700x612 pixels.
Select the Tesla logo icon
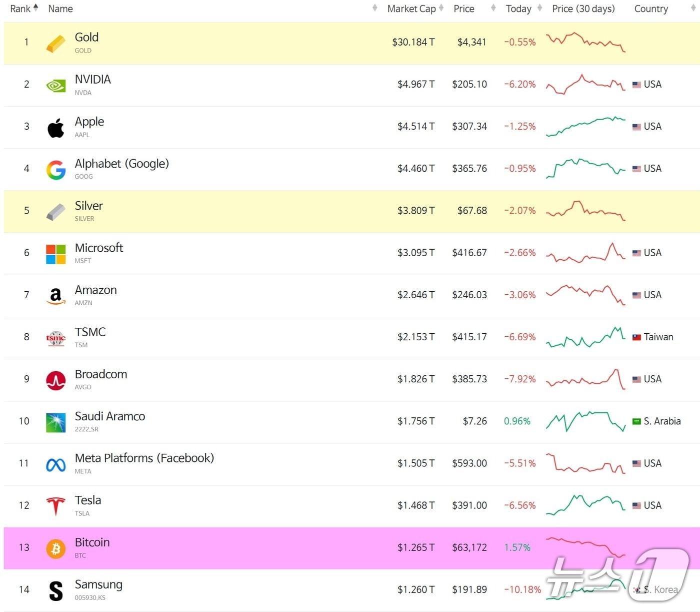pos(56,506)
